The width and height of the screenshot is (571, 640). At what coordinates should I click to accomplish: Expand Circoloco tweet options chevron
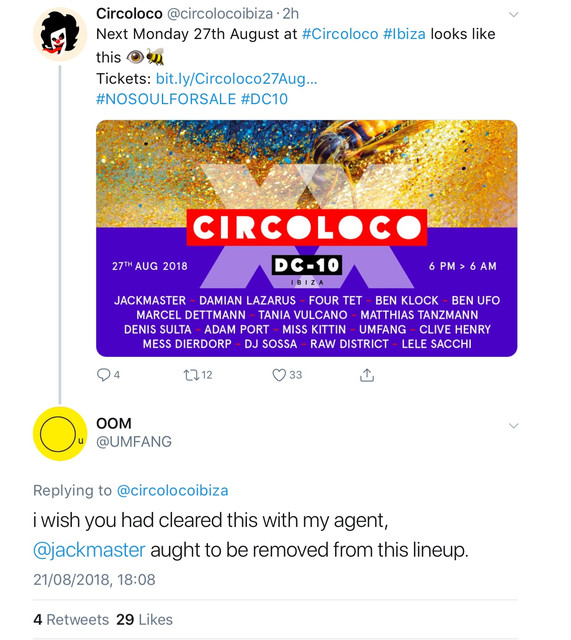513,15
